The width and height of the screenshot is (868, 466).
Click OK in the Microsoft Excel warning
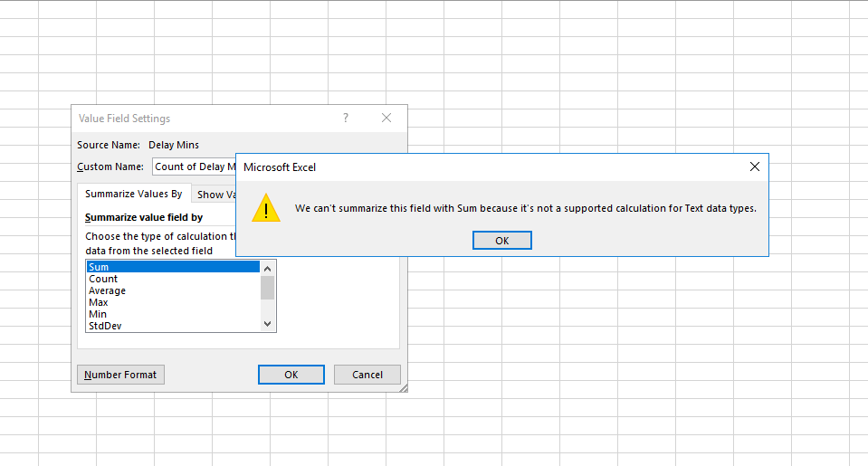coord(501,241)
